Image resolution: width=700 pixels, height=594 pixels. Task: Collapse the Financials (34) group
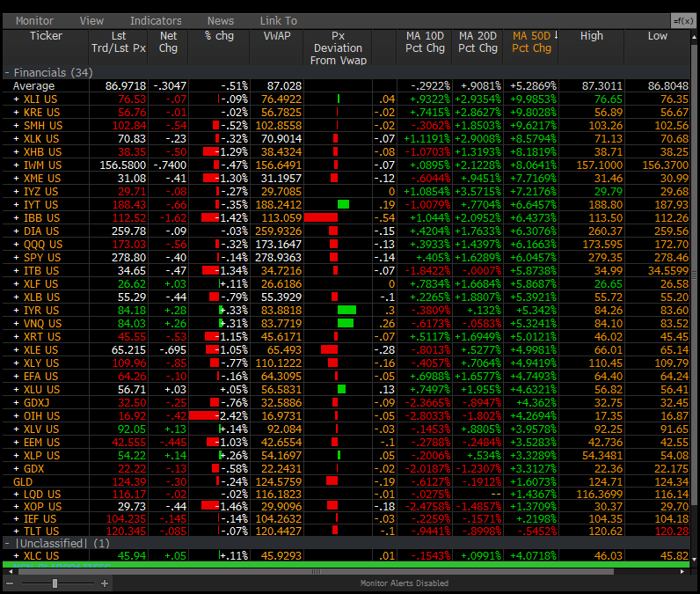click(x=7, y=73)
